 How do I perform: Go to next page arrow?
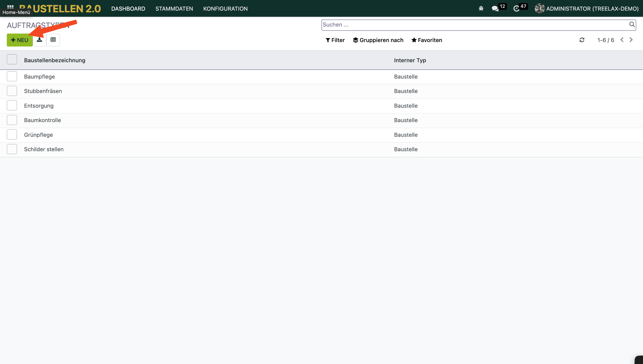pyautogui.click(x=631, y=40)
